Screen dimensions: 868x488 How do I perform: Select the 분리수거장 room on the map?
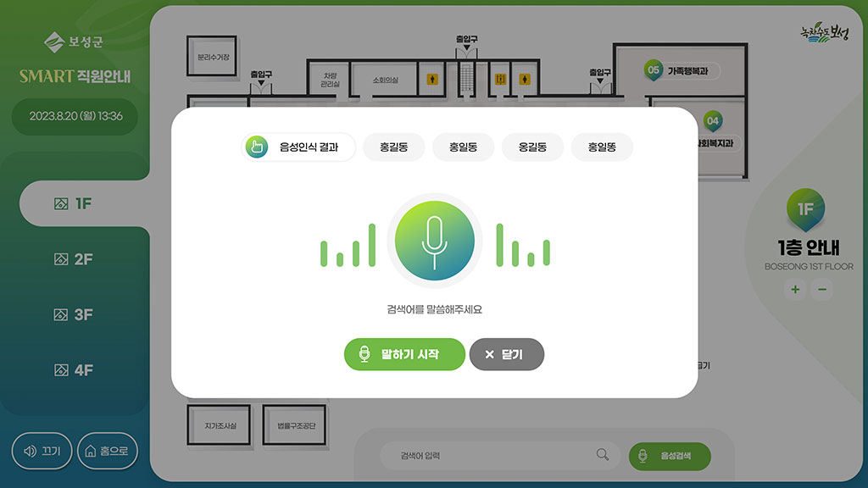coord(212,57)
